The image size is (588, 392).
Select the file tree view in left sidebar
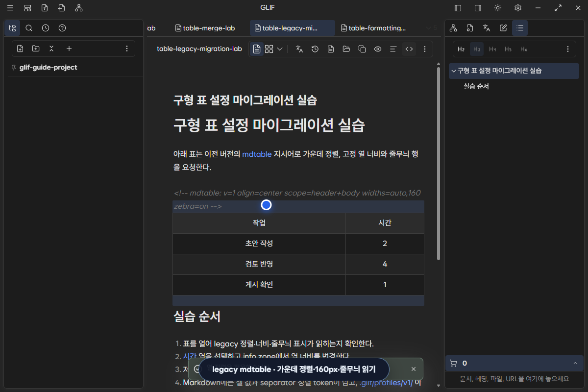coord(12,28)
